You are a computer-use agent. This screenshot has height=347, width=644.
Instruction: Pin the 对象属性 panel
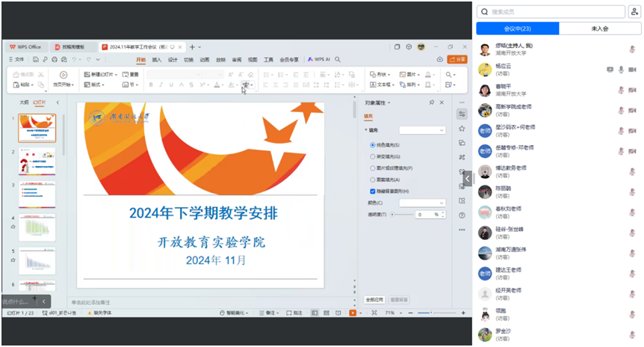(431, 102)
